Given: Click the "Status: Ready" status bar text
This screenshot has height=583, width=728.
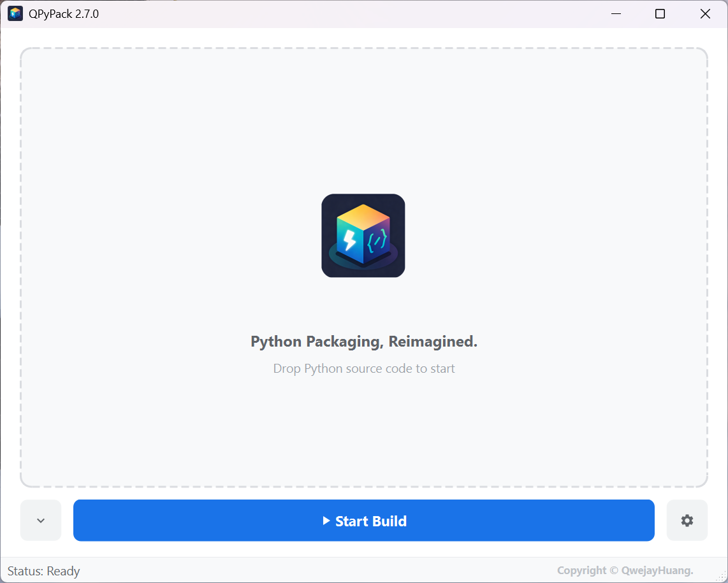Looking at the screenshot, I should pos(43,571).
